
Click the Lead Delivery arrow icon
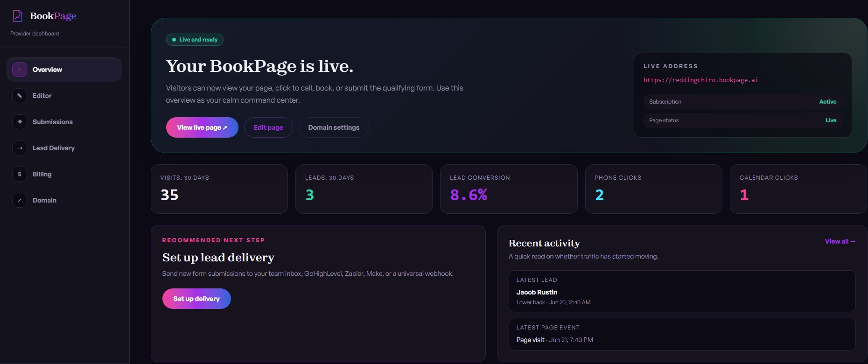20,148
